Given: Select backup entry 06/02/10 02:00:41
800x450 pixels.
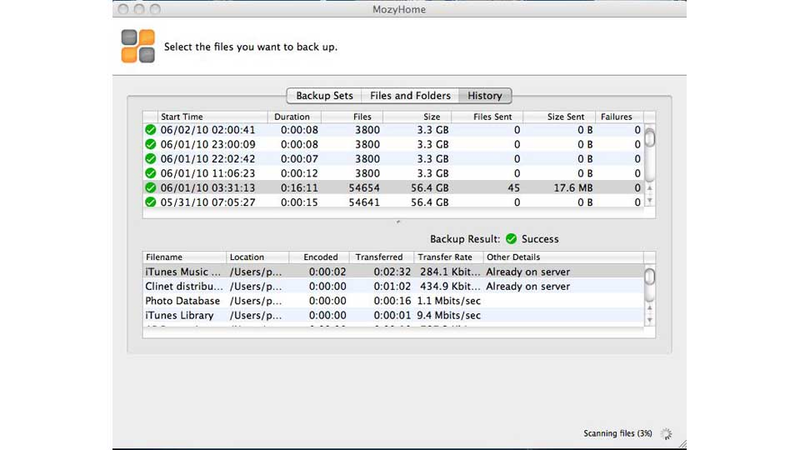Looking at the screenshot, I should (x=393, y=130).
